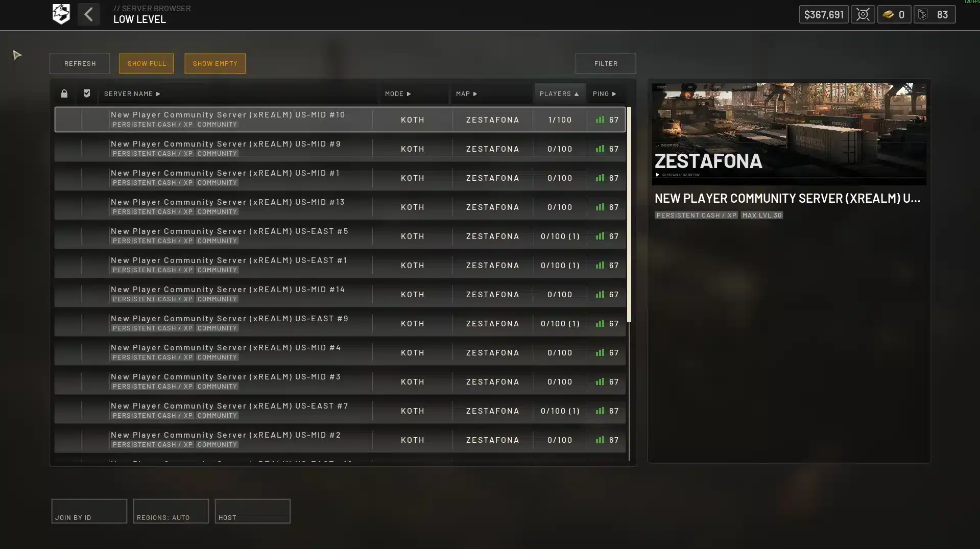This screenshot has height=549, width=980.
Task: Select server US-EAST #5
Action: click(x=340, y=236)
